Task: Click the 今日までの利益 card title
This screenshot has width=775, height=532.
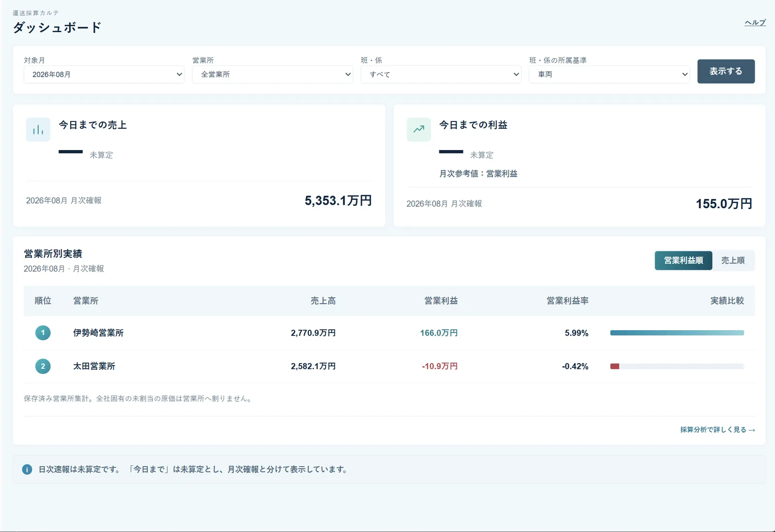Action: click(473, 125)
